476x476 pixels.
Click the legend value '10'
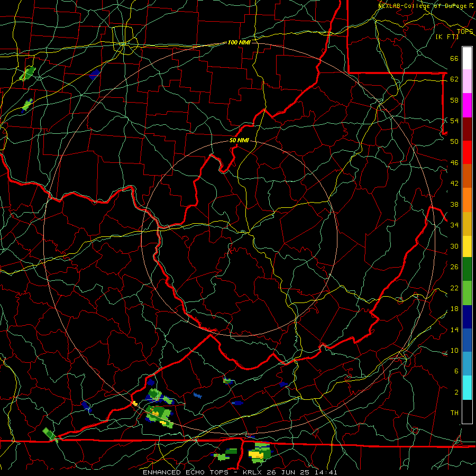tap(454, 351)
